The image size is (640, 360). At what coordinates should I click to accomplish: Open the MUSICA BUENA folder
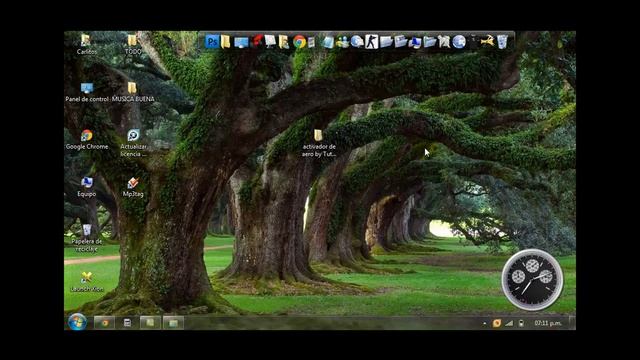pos(133,92)
